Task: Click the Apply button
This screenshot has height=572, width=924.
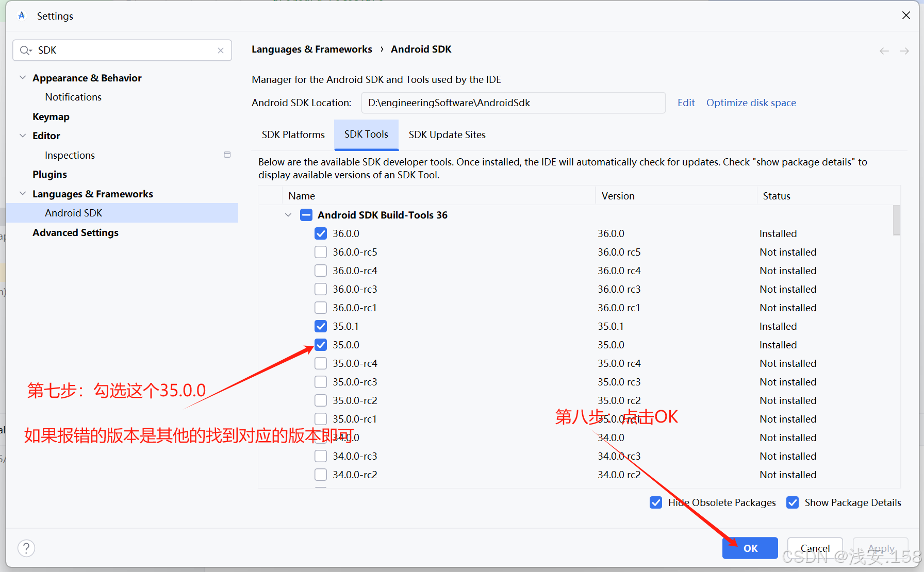Action: [x=881, y=548]
